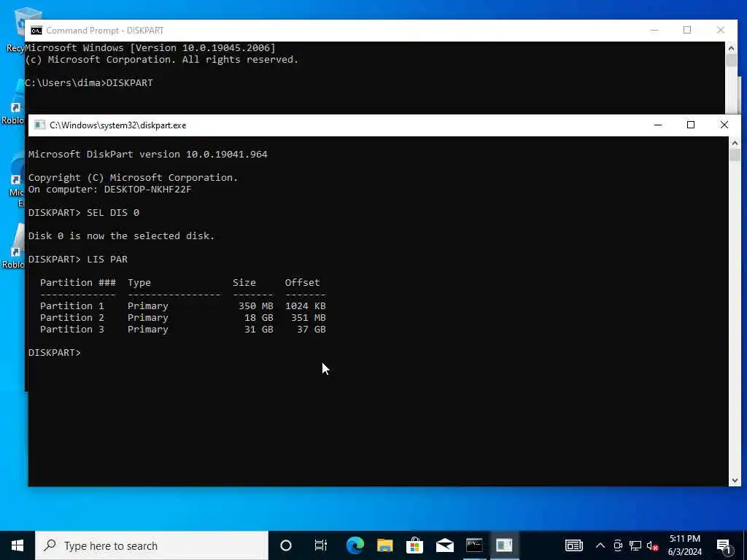Click the taskbar search box
The image size is (747, 560).
(x=152, y=545)
